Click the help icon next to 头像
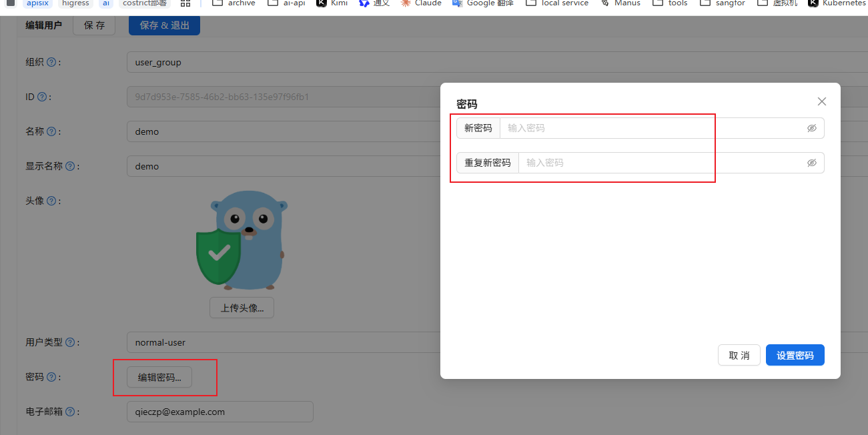 pos(51,201)
